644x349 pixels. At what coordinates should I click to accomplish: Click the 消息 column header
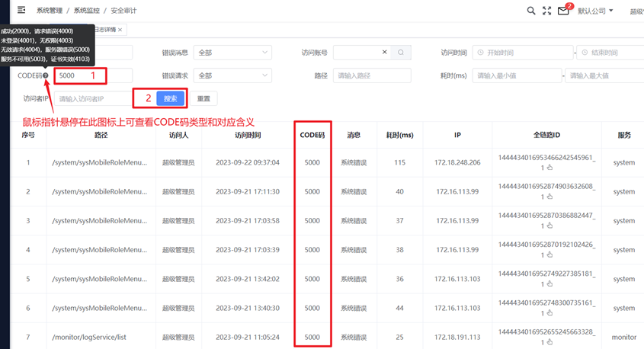354,135
